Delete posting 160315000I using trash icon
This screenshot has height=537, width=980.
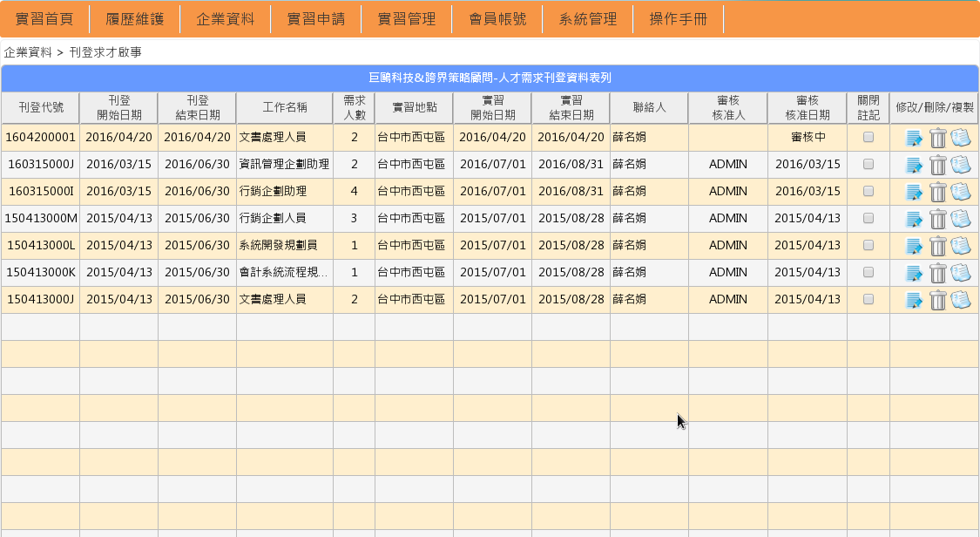point(937,191)
